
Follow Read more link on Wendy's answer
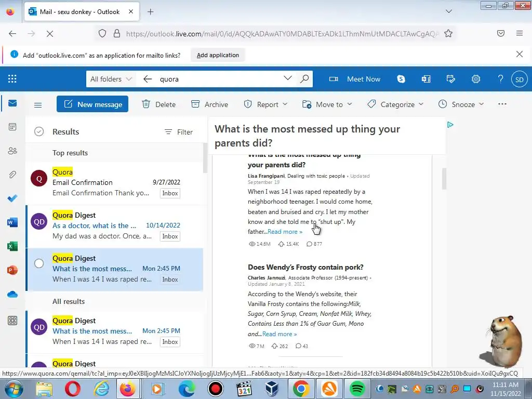[x=279, y=334]
